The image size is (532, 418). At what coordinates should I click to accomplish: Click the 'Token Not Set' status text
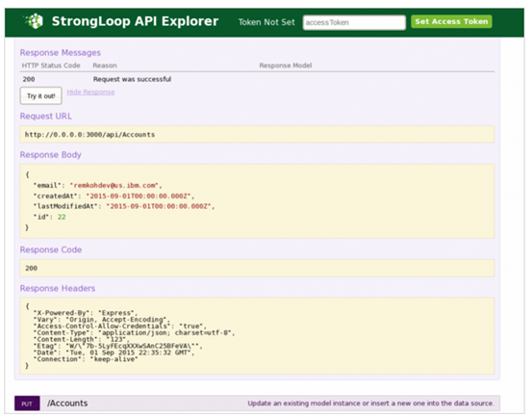tap(266, 22)
